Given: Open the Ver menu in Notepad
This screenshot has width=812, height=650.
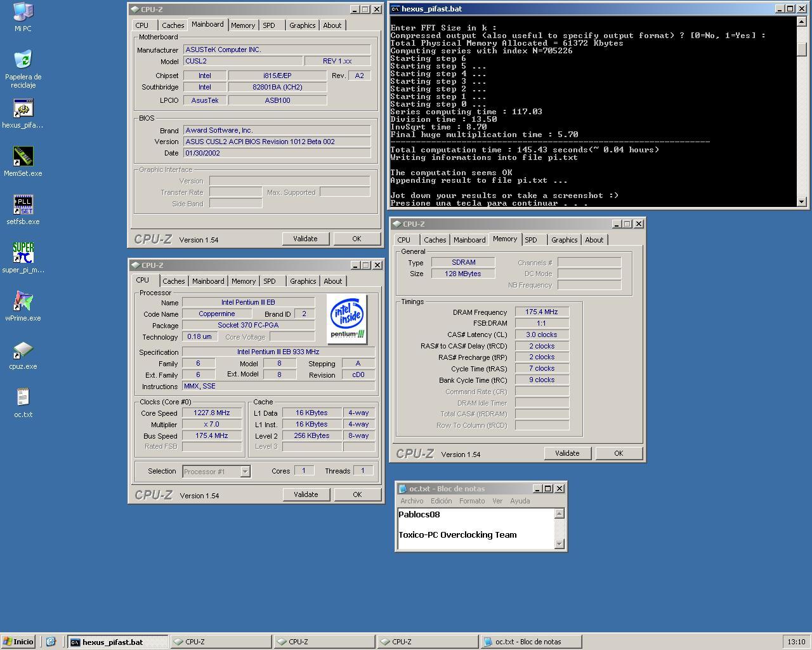Looking at the screenshot, I should click(x=497, y=501).
